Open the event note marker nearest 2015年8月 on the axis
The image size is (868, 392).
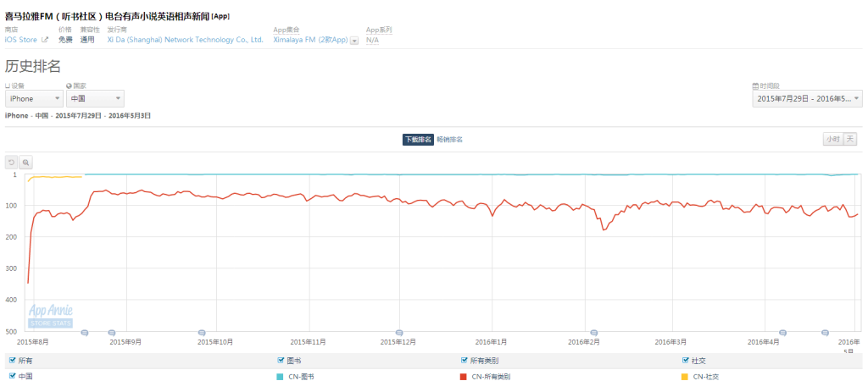point(85,332)
